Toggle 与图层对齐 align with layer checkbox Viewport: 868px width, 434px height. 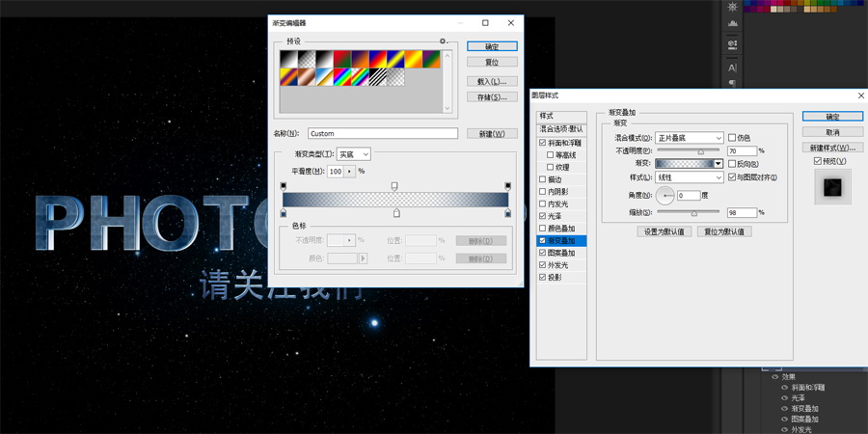pyautogui.click(x=732, y=177)
